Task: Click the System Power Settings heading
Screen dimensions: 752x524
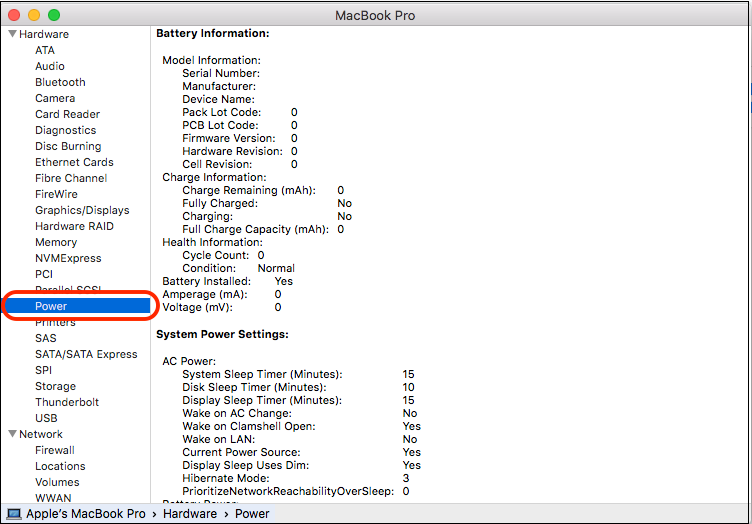Action: (222, 334)
